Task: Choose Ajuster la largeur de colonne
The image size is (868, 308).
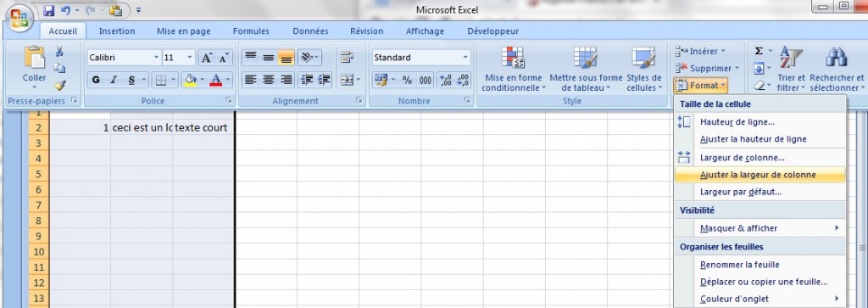Action: pyautogui.click(x=760, y=175)
